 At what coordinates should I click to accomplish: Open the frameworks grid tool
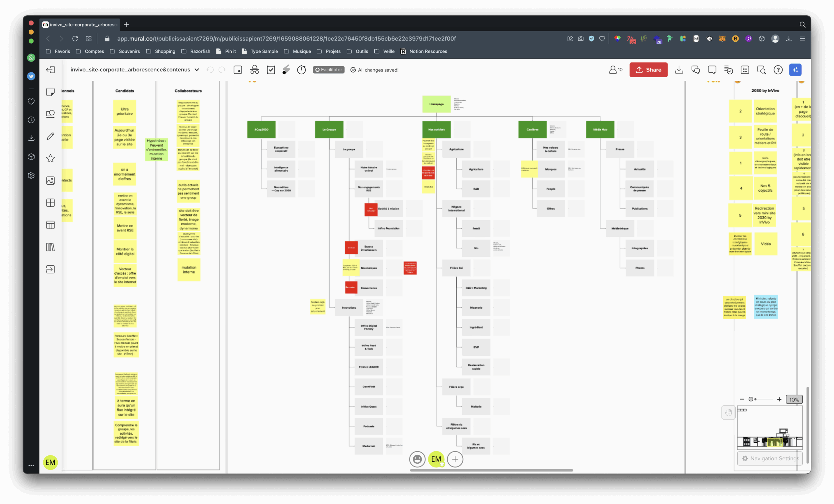tap(50, 203)
